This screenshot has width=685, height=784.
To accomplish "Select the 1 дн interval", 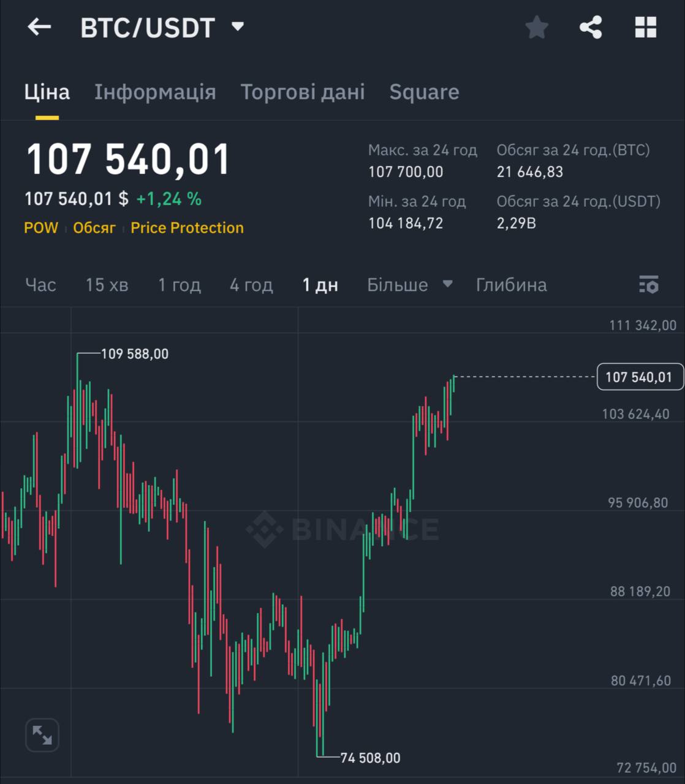I will pyautogui.click(x=320, y=285).
